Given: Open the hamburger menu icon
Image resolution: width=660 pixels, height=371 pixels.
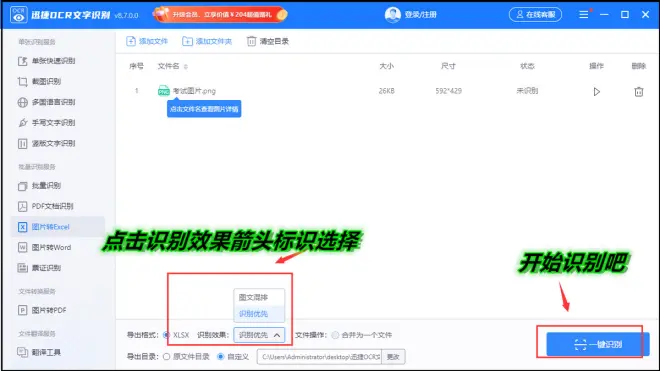Looking at the screenshot, I should (x=583, y=15).
